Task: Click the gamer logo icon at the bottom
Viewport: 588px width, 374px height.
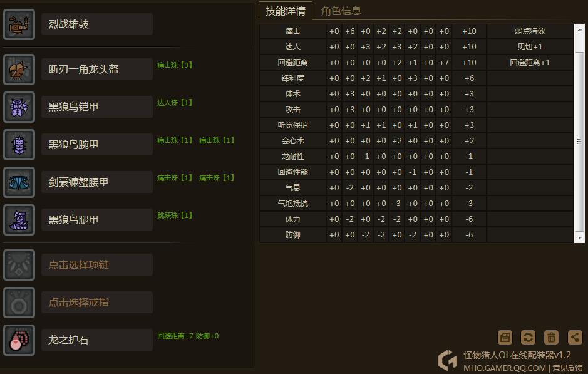Action: click(448, 360)
